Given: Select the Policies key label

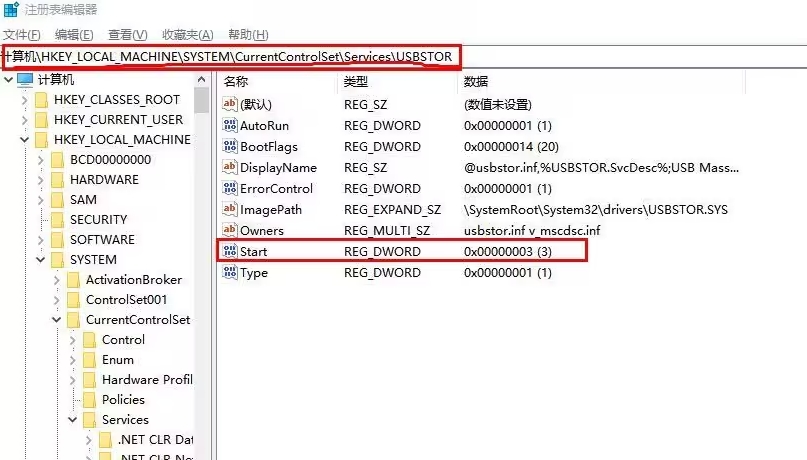Looking at the screenshot, I should click(x=123, y=400).
